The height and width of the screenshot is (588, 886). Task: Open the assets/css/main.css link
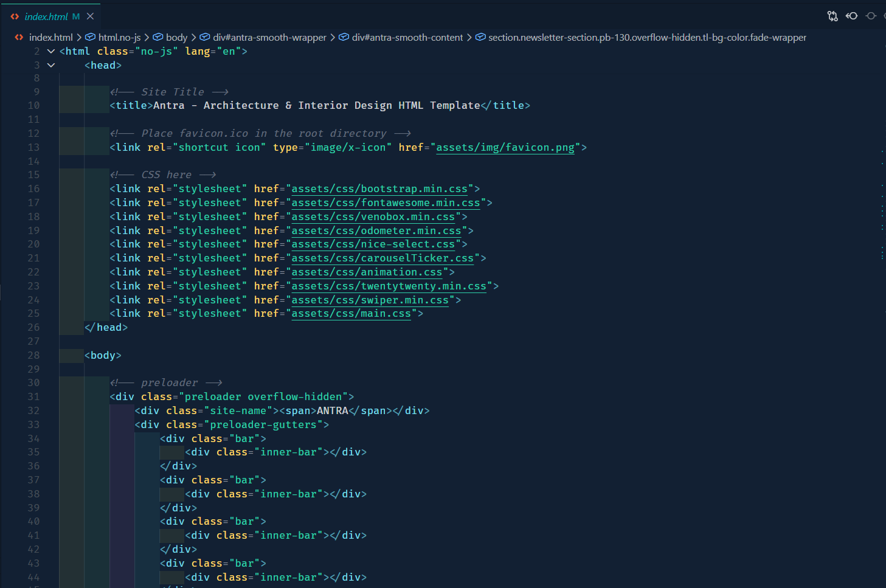351,314
